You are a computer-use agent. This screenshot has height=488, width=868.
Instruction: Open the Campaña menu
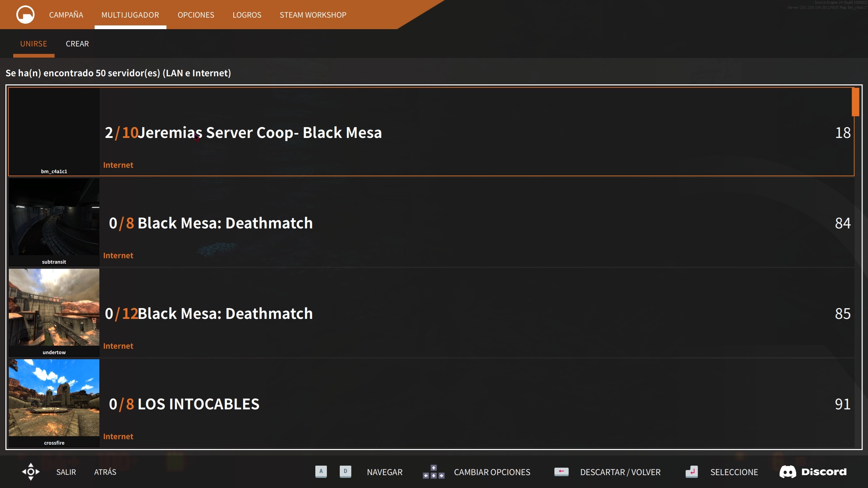click(x=66, y=15)
